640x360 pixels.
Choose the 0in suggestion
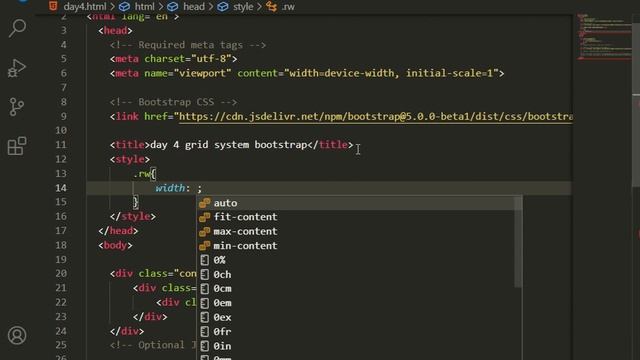click(359, 346)
